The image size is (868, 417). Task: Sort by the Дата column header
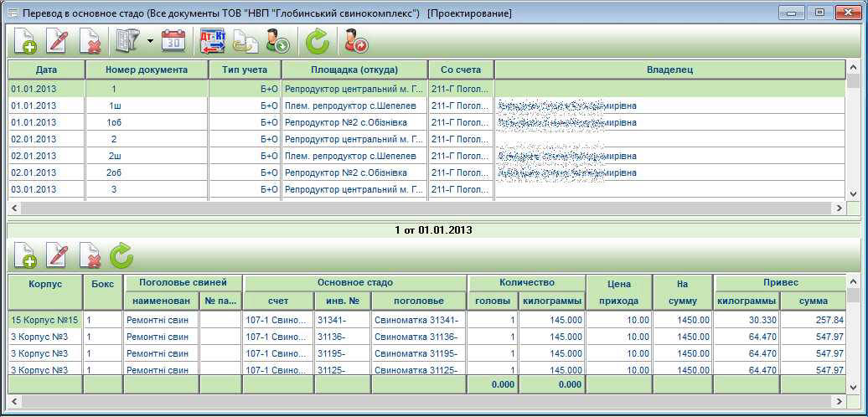46,69
